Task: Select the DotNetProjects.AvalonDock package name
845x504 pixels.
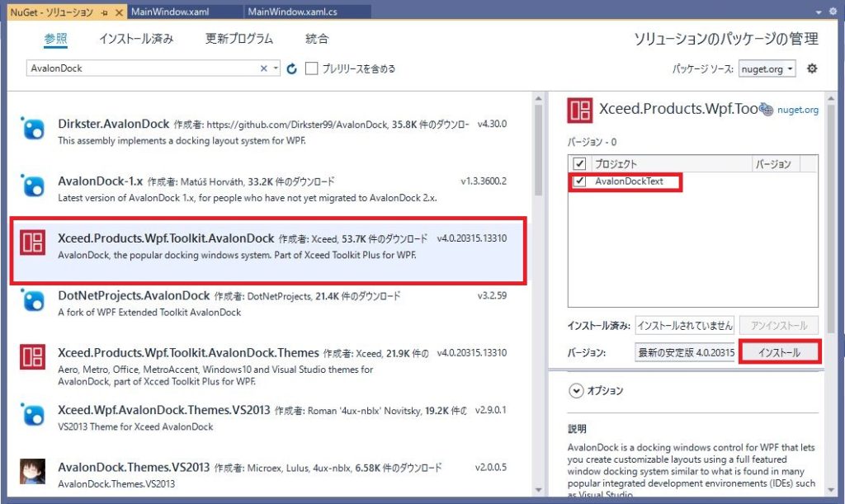Action: pyautogui.click(x=134, y=295)
